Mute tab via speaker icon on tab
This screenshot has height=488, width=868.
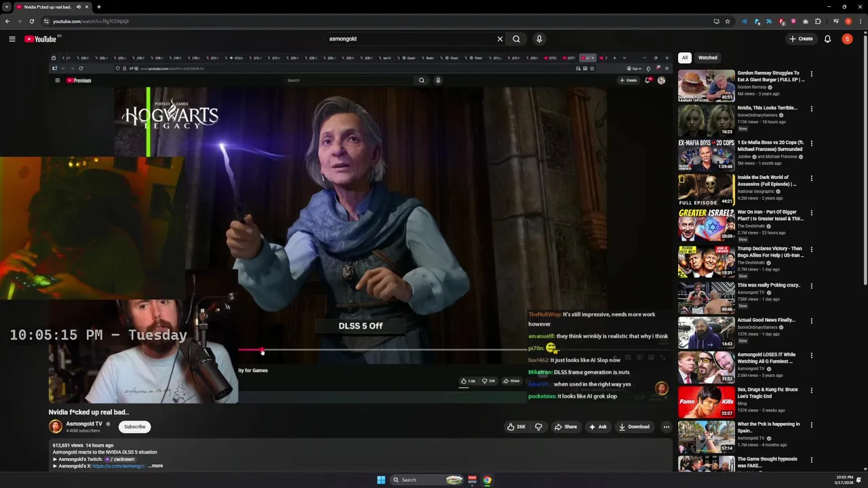pyautogui.click(x=79, y=7)
